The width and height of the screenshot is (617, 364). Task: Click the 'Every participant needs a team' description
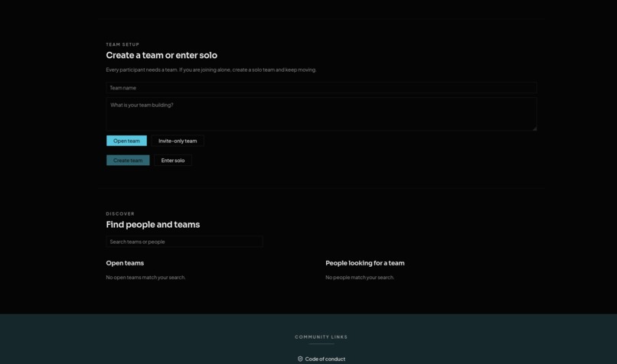211,70
